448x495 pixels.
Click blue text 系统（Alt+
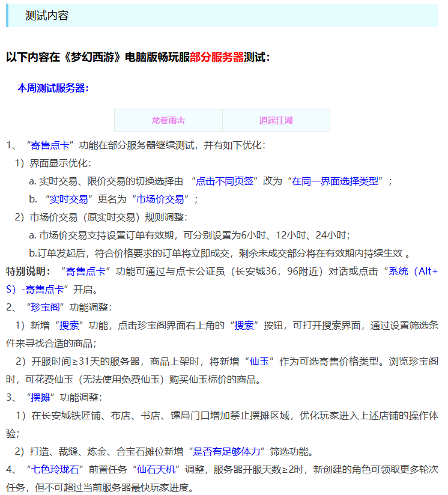(x=413, y=271)
